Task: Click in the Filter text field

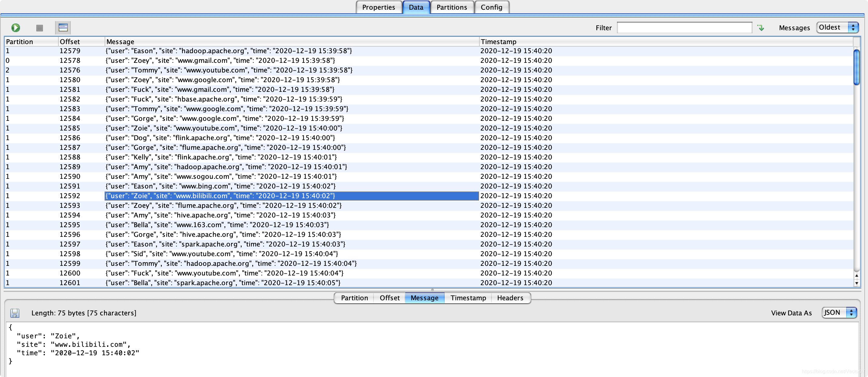Action: coord(684,28)
